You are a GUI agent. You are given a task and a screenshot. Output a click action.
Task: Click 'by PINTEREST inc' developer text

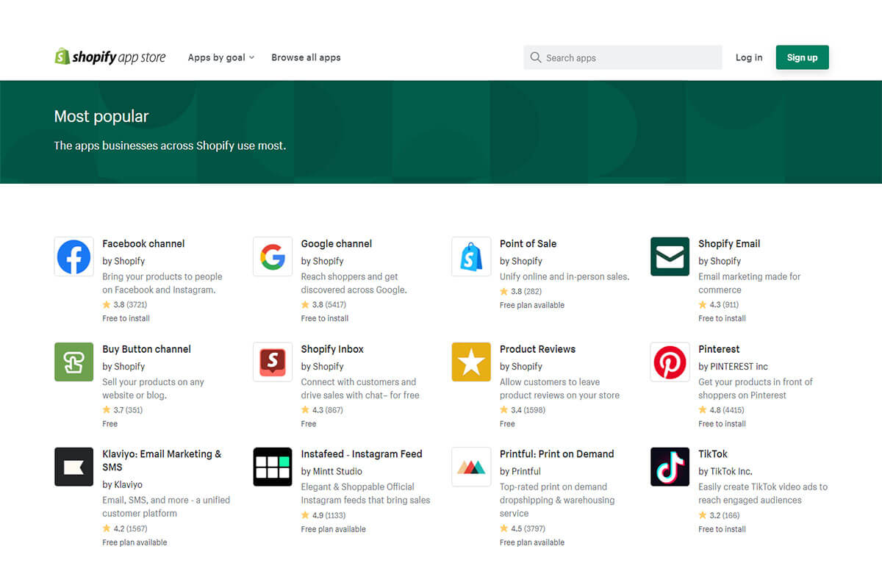733,366
